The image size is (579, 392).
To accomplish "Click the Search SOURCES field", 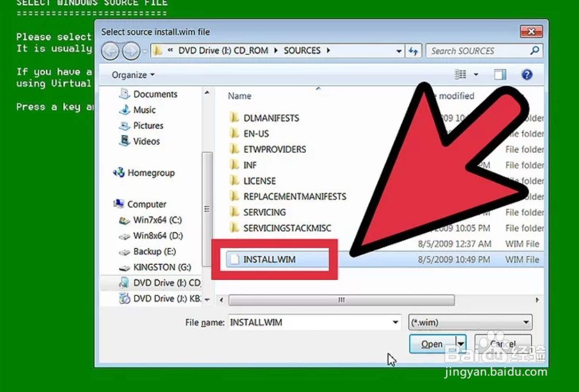I will 484,51.
